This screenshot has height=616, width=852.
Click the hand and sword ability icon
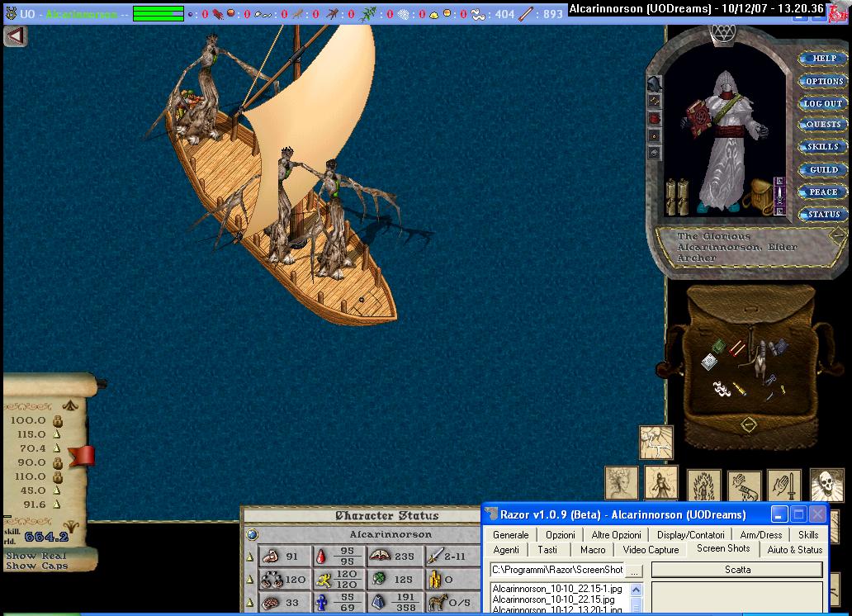tap(784, 486)
